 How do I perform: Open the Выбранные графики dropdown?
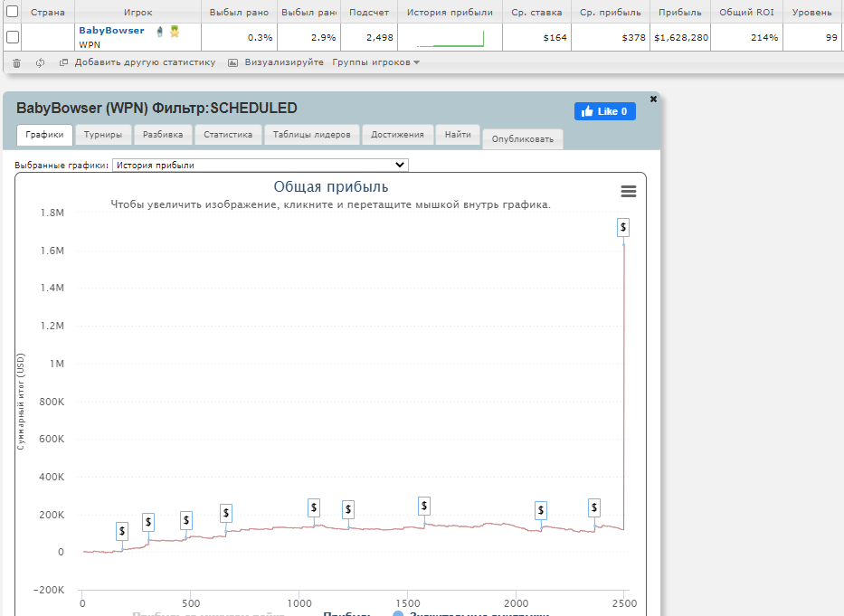pyautogui.click(x=261, y=166)
